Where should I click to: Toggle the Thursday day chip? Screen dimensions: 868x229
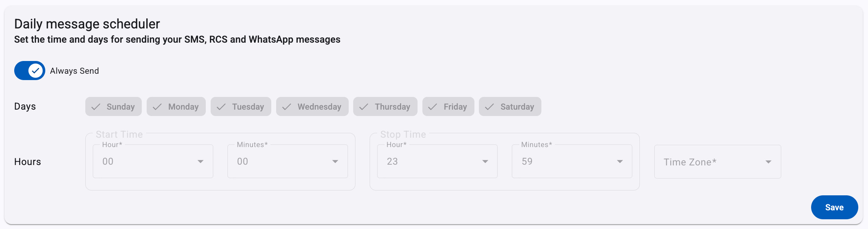[x=385, y=107]
